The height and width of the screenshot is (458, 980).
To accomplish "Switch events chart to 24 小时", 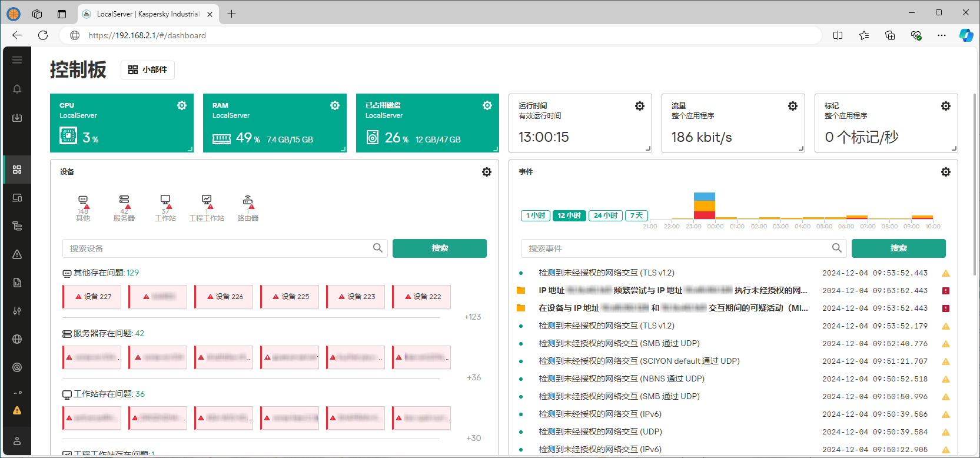I will tap(605, 215).
